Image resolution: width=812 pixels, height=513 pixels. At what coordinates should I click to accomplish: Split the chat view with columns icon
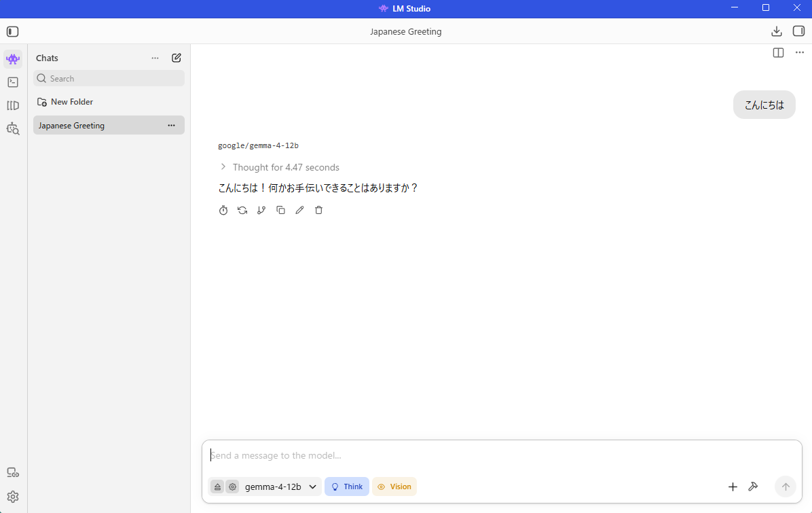(x=778, y=53)
